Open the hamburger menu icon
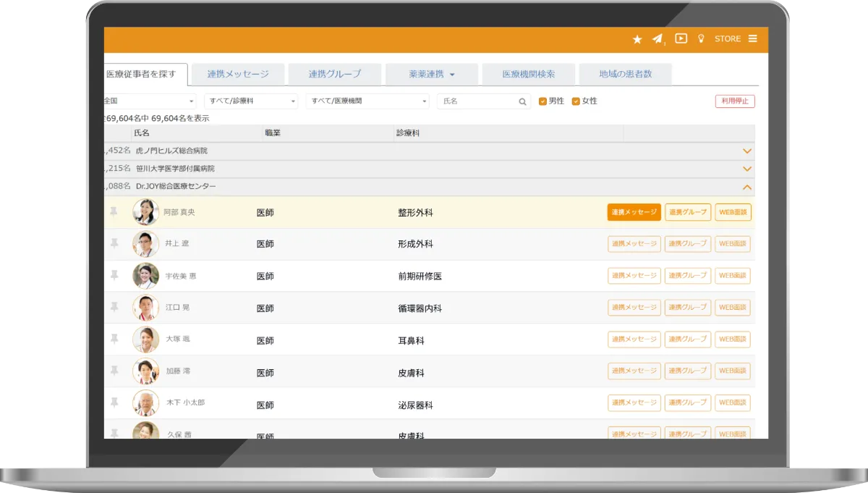 [x=753, y=39]
